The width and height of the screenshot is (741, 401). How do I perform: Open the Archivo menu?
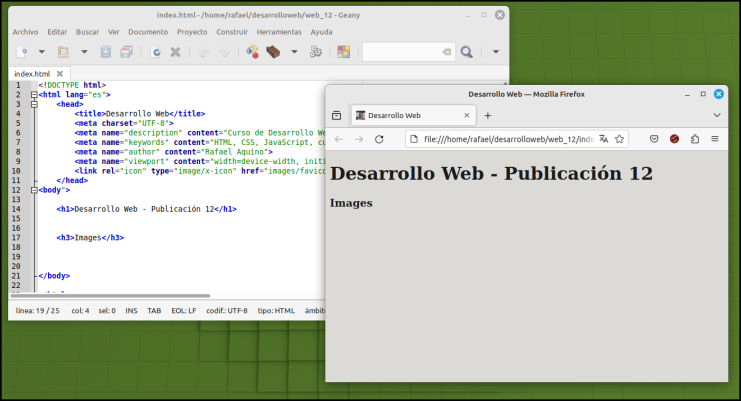click(26, 32)
